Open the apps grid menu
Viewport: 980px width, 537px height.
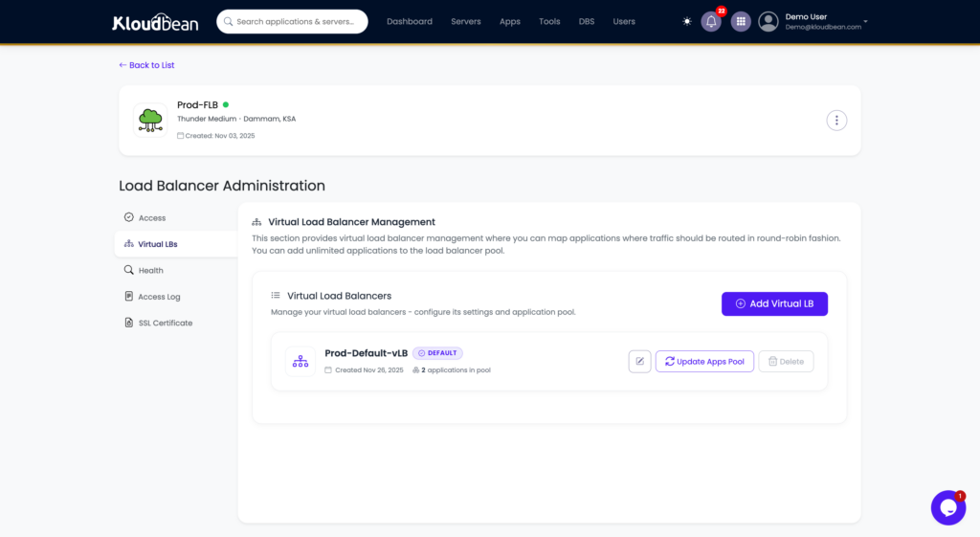(741, 21)
